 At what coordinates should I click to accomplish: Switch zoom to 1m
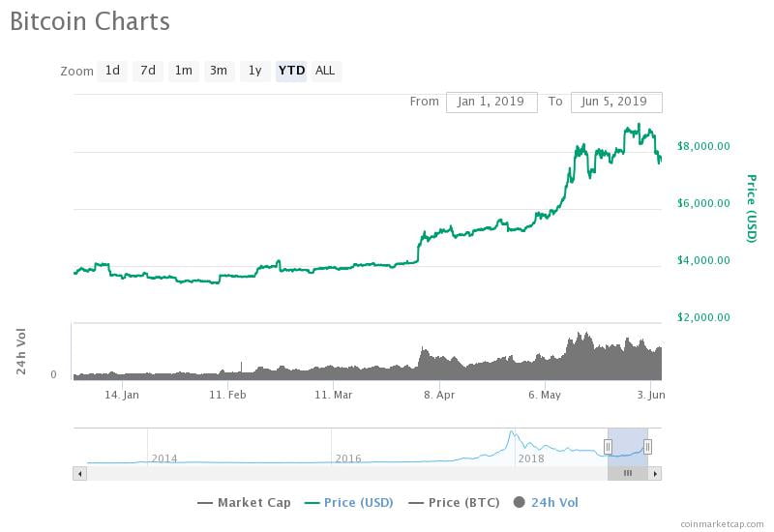pyautogui.click(x=183, y=71)
